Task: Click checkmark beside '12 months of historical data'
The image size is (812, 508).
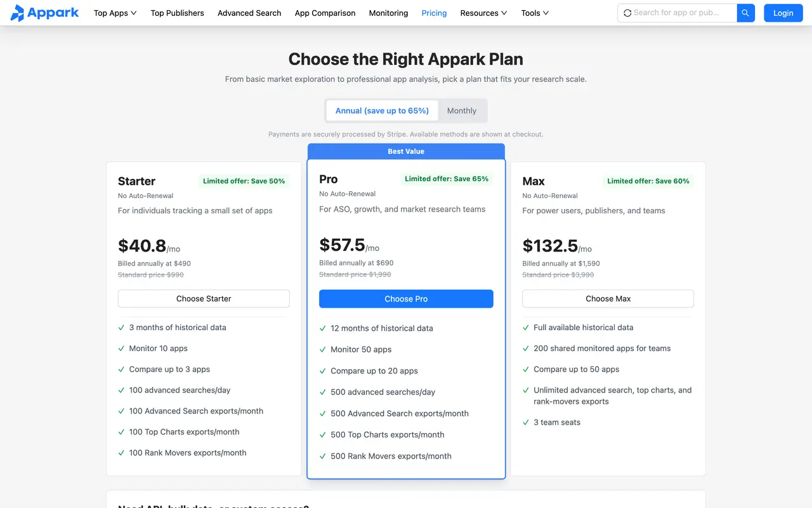Action: point(323,328)
